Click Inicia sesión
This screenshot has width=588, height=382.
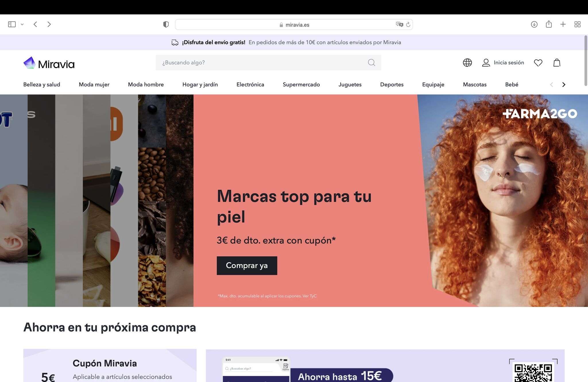coord(509,63)
